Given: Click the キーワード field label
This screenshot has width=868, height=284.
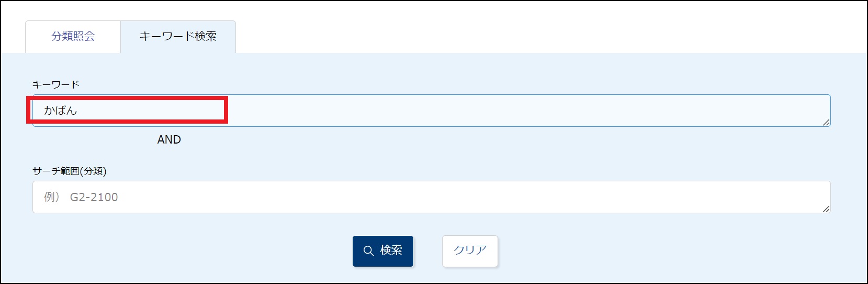Looking at the screenshot, I should (56, 84).
